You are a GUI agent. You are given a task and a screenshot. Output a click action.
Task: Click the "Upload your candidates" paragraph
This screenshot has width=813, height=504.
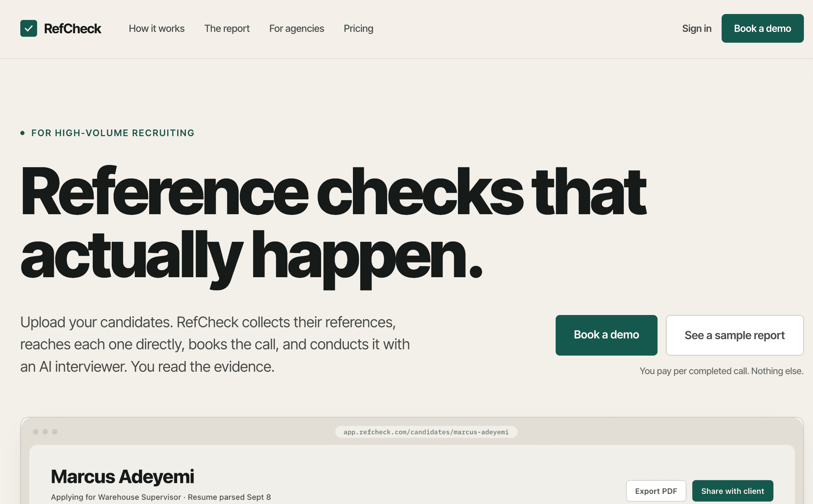tap(215, 344)
